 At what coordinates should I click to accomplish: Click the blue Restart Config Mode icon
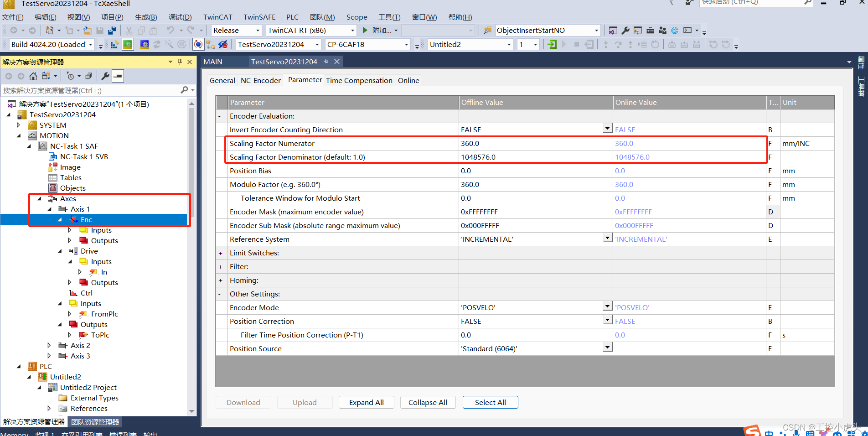pos(145,44)
